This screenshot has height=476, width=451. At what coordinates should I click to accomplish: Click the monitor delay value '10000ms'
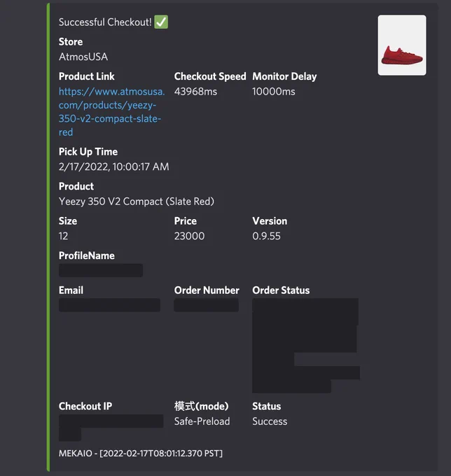pyautogui.click(x=274, y=92)
